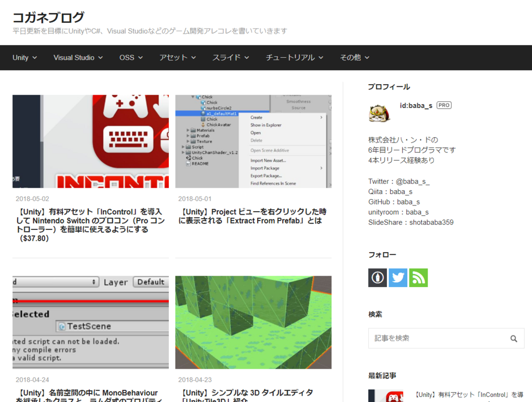Click the コガネブログ site title

click(x=48, y=17)
